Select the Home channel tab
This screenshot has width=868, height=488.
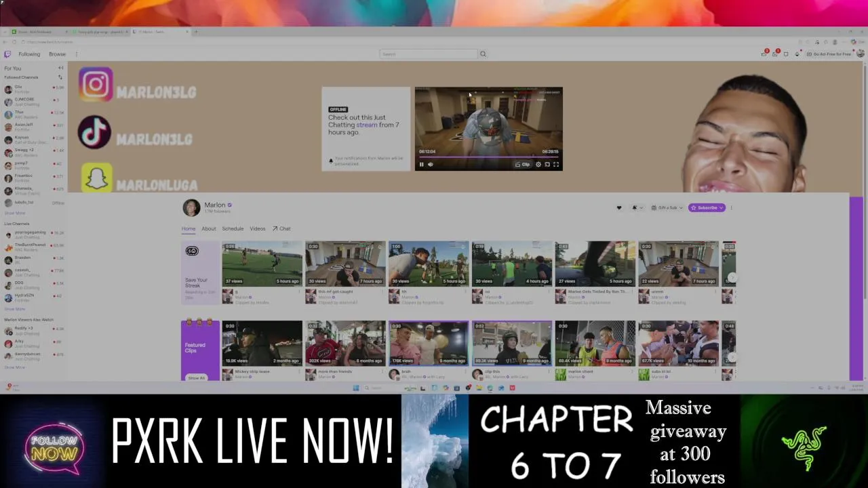(188, 228)
